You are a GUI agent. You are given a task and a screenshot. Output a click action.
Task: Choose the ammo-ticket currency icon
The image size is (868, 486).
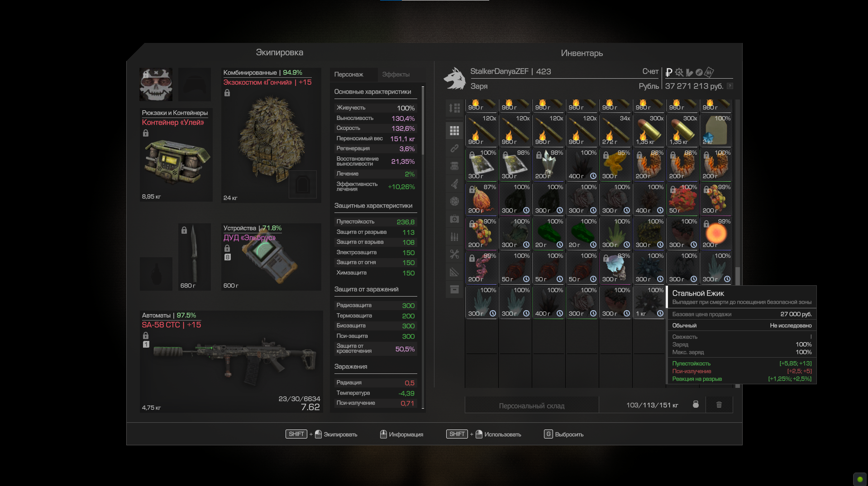pos(709,72)
